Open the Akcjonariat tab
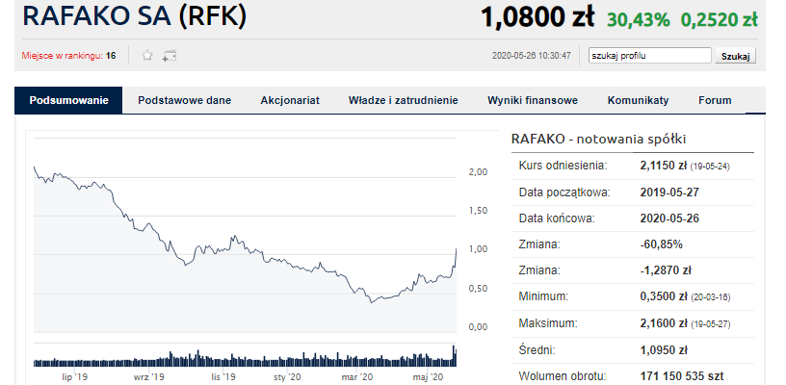Screen dimensions: 786x385 coord(290,100)
